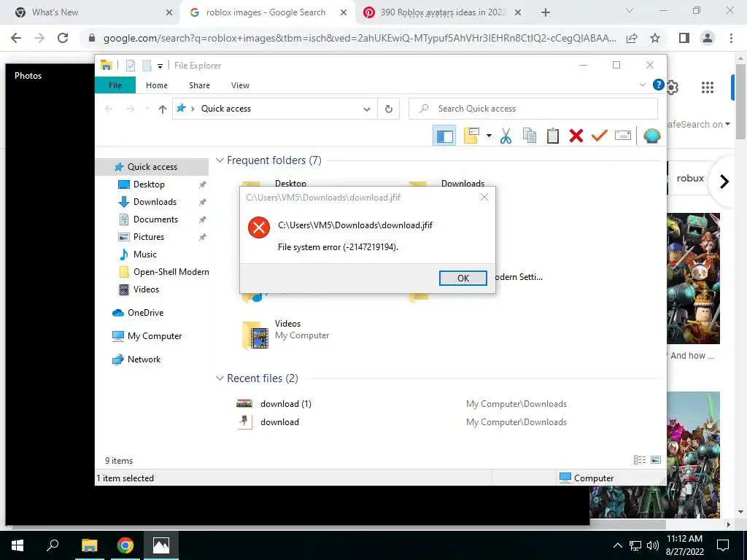Image resolution: width=747 pixels, height=560 pixels.
Task: Click the scissors Cut icon in File Explorer toolbar
Action: pos(506,136)
